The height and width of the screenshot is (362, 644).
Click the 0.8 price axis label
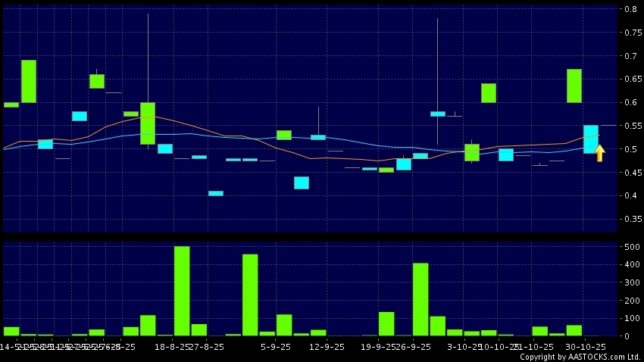coord(630,10)
